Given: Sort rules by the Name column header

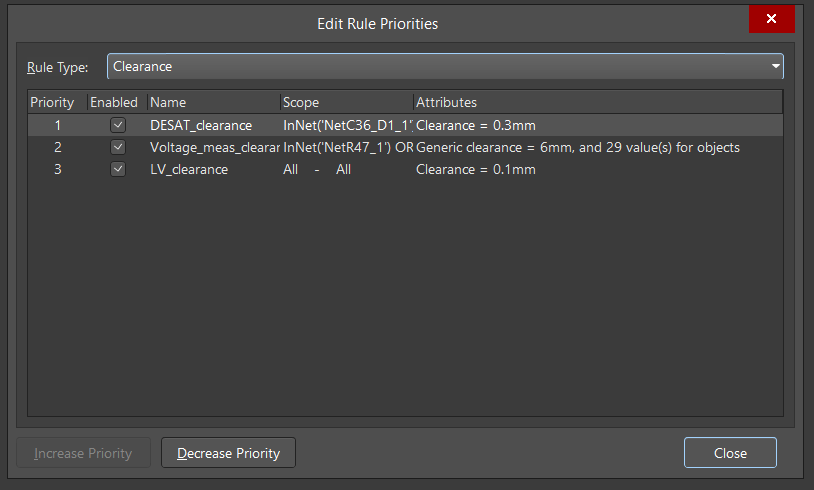Looking at the screenshot, I should tap(212, 102).
